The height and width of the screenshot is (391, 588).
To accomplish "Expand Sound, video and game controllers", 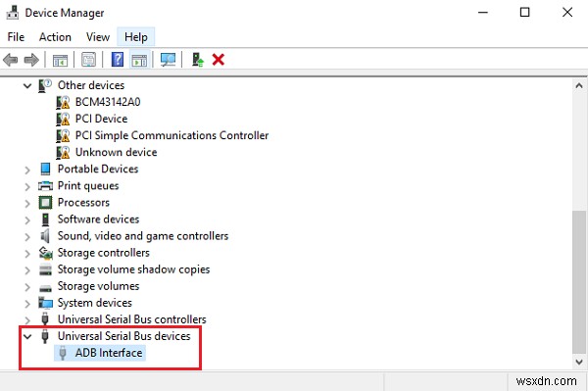I will (x=27, y=237).
